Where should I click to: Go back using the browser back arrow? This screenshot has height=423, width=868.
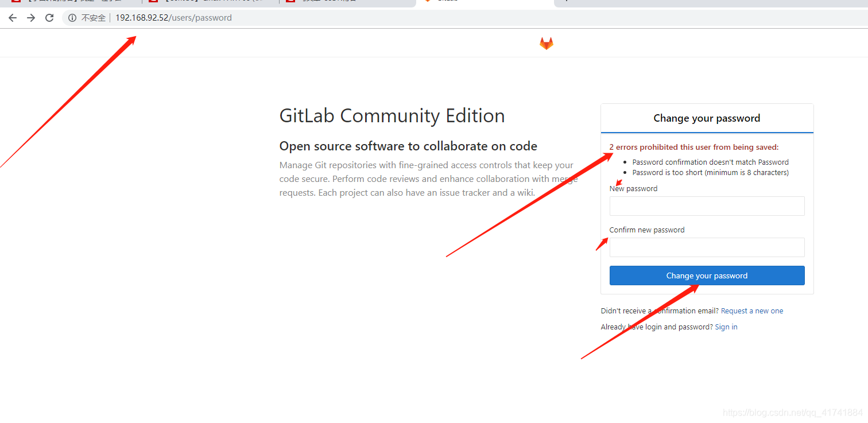tap(13, 18)
